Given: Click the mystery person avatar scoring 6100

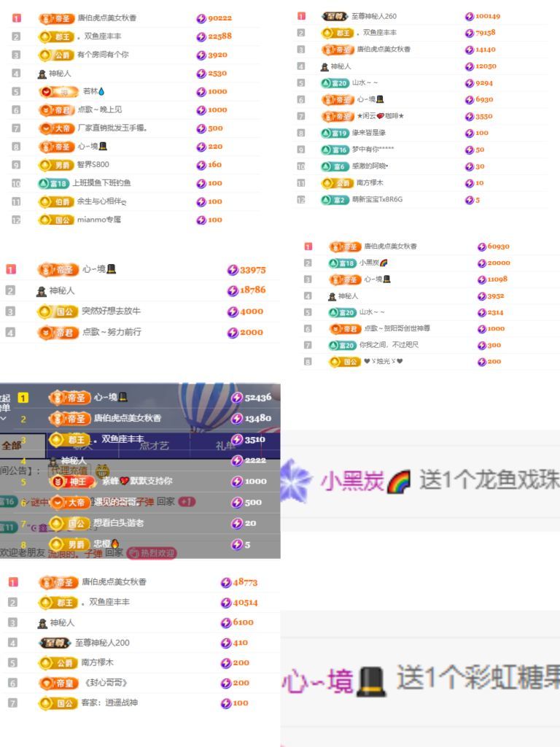Looking at the screenshot, I should point(42,623).
